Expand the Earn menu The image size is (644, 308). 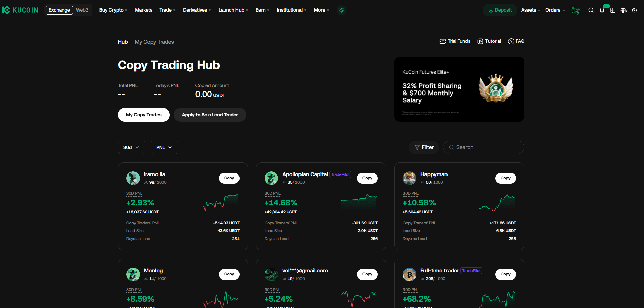(263, 10)
